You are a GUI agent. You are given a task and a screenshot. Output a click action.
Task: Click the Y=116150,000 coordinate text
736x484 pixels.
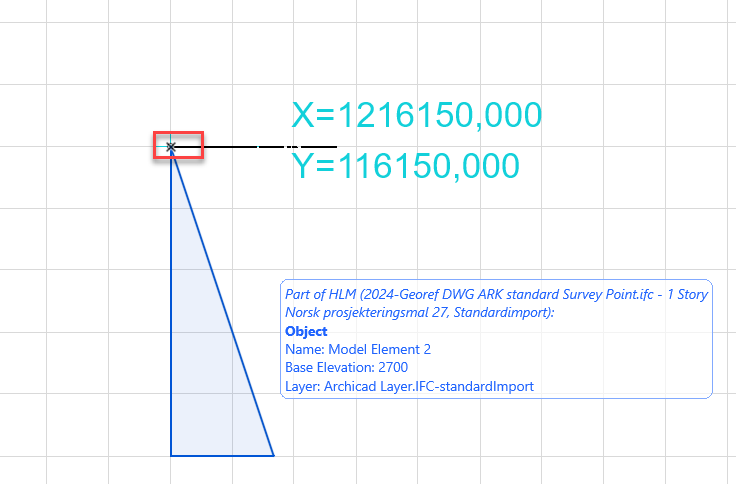[406, 166]
